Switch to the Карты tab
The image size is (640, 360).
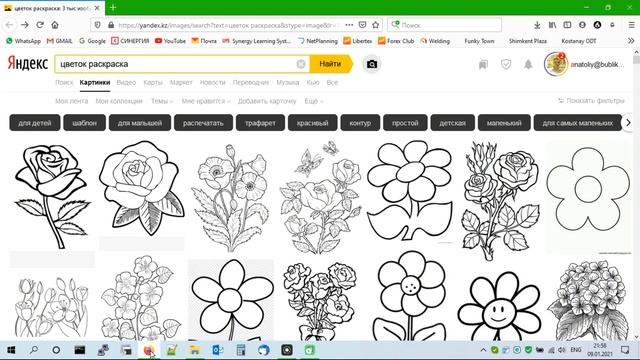click(x=153, y=82)
